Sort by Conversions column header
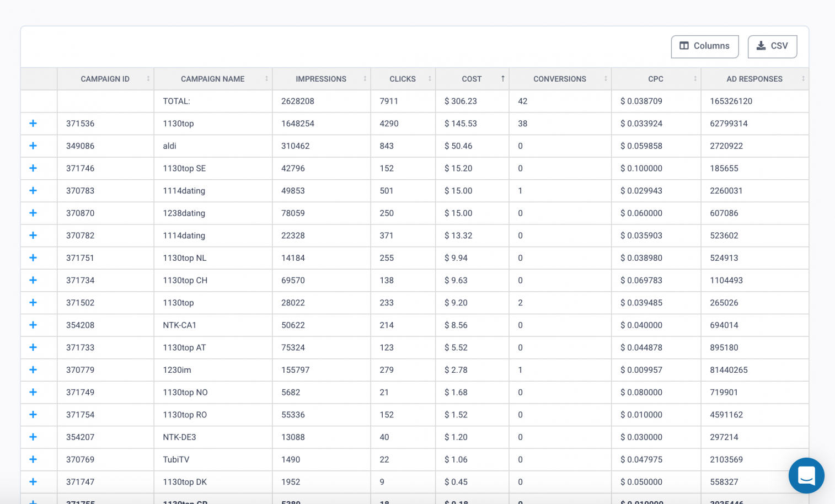 click(x=560, y=79)
